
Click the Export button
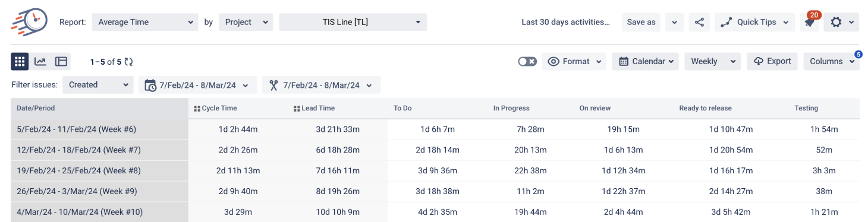click(x=772, y=61)
